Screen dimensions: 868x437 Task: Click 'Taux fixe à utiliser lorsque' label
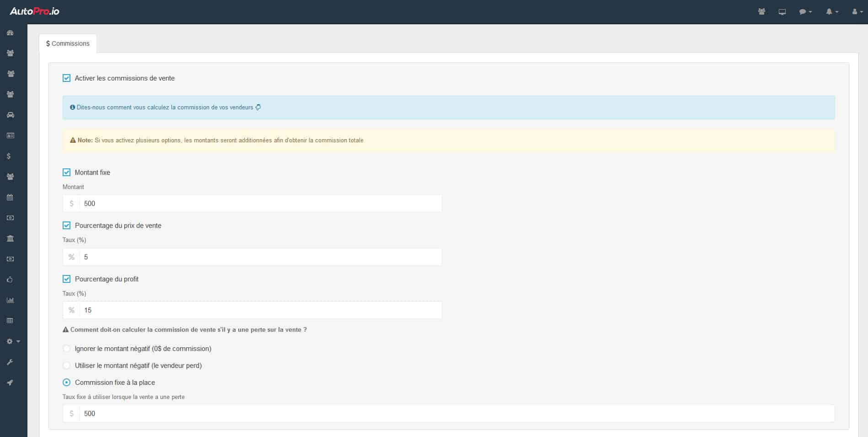coord(123,397)
